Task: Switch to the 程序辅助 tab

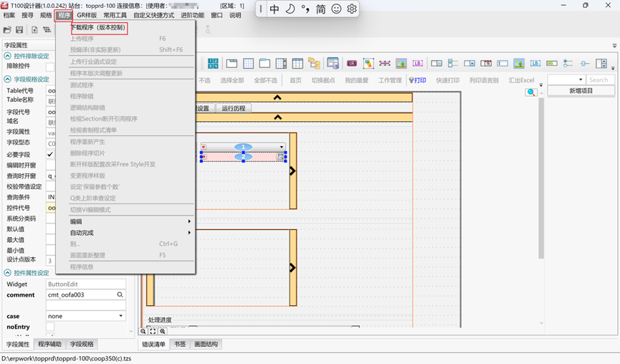Action: click(x=50, y=344)
